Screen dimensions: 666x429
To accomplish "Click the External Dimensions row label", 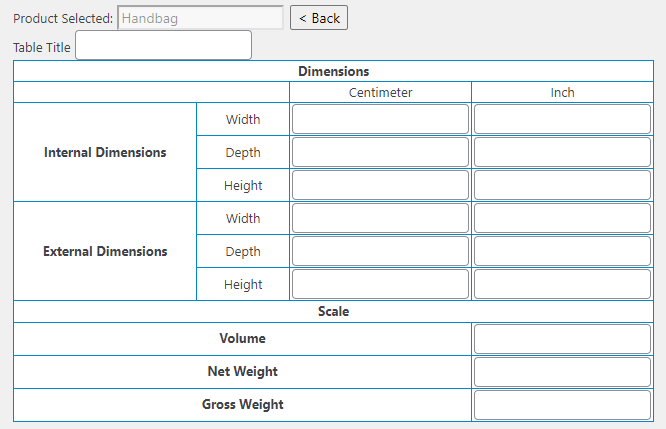I will 105,252.
